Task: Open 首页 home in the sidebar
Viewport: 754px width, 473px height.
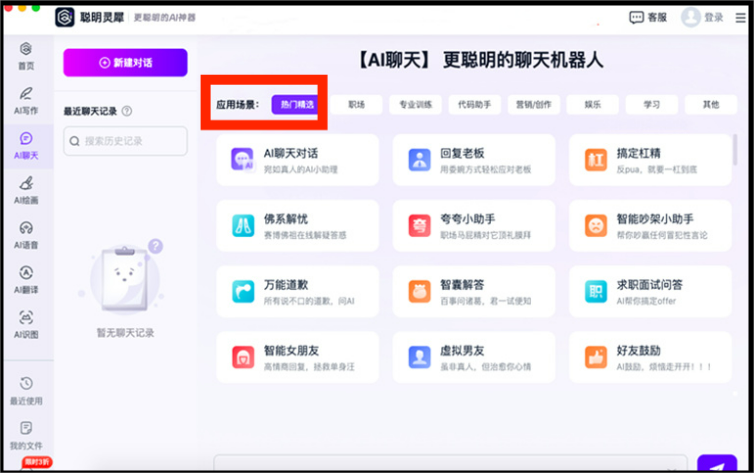Action: [x=25, y=54]
